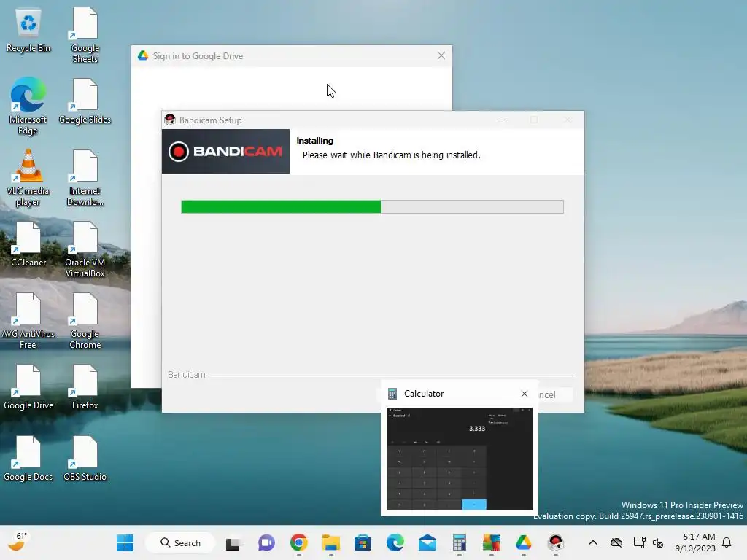This screenshot has height=560, width=747.
Task: Open the Google Chrome desktop shortcut
Action: [85, 321]
